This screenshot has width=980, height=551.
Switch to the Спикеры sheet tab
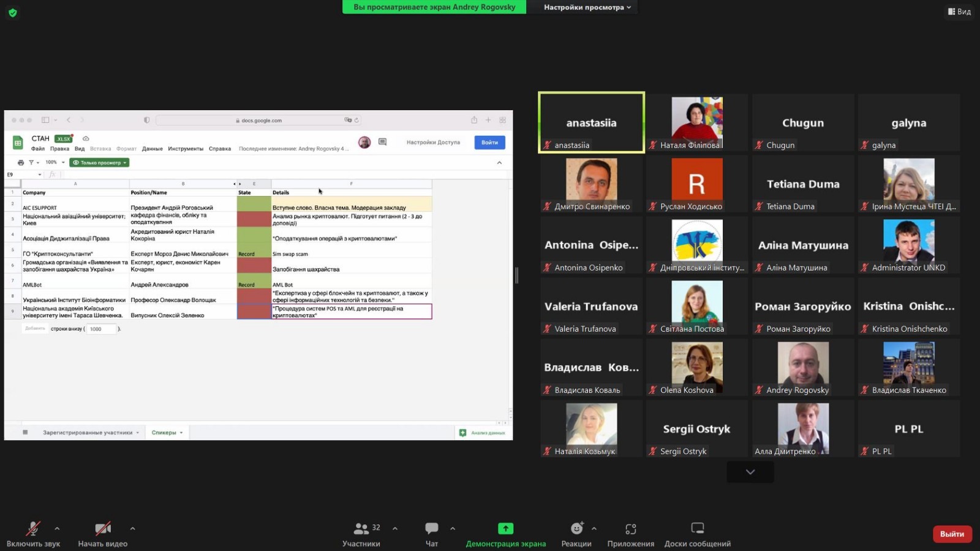167,432
